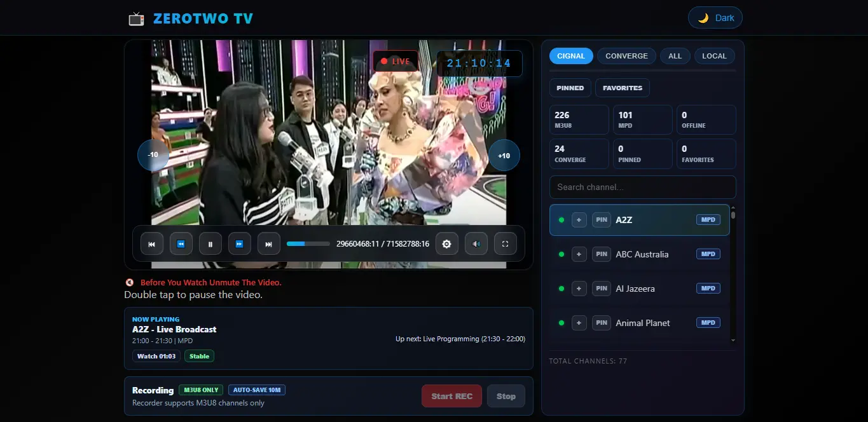Click the Watch 01:03 badge
Screen dimensions: 868x422
click(156, 356)
